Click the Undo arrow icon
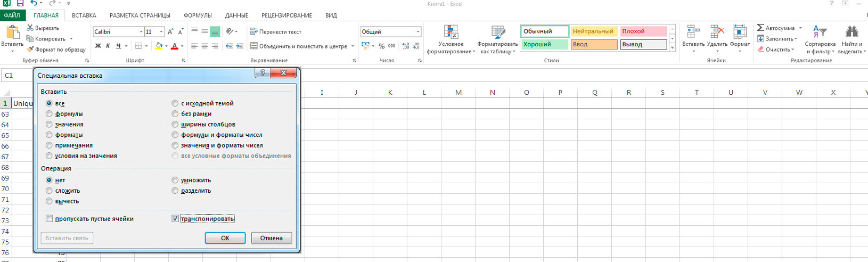The width and height of the screenshot is (868, 262). pos(34,3)
